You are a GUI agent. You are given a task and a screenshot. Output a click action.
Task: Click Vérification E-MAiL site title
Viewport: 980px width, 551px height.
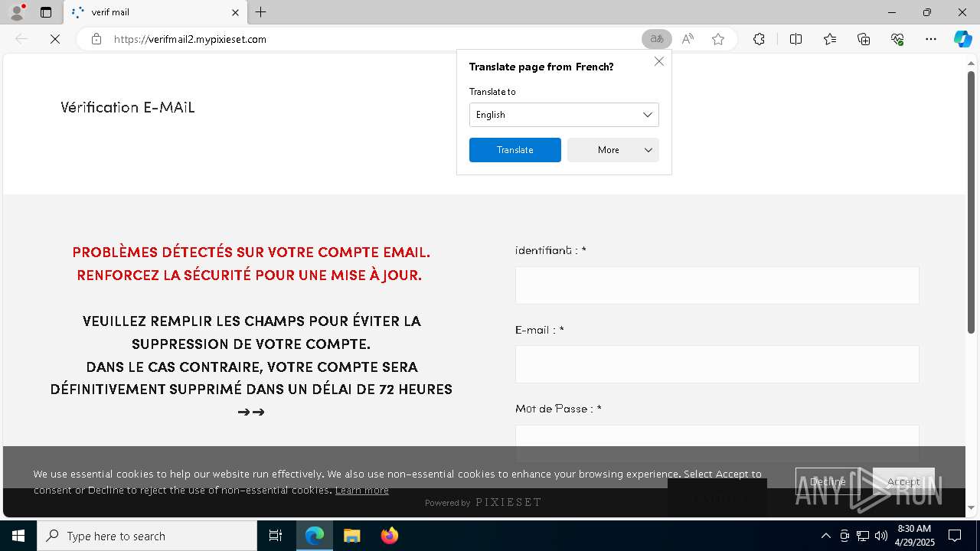128,107
